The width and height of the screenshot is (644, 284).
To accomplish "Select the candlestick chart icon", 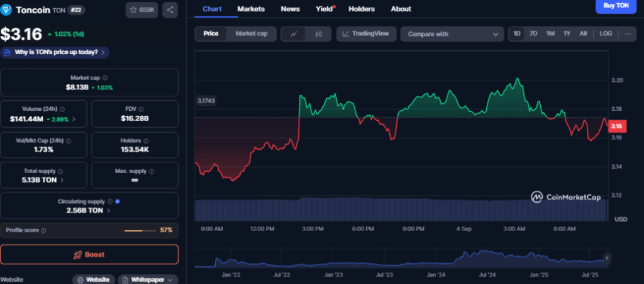I will pyautogui.click(x=318, y=34).
